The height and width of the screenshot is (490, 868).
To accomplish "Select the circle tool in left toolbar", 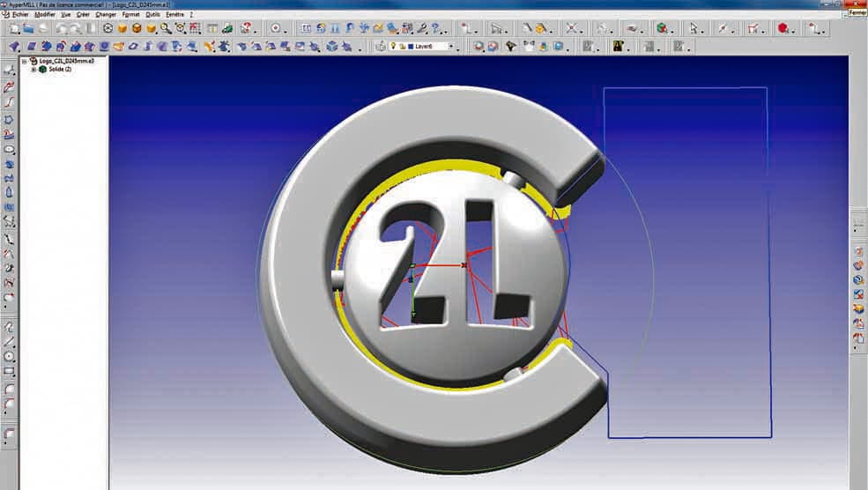I will 9,357.
